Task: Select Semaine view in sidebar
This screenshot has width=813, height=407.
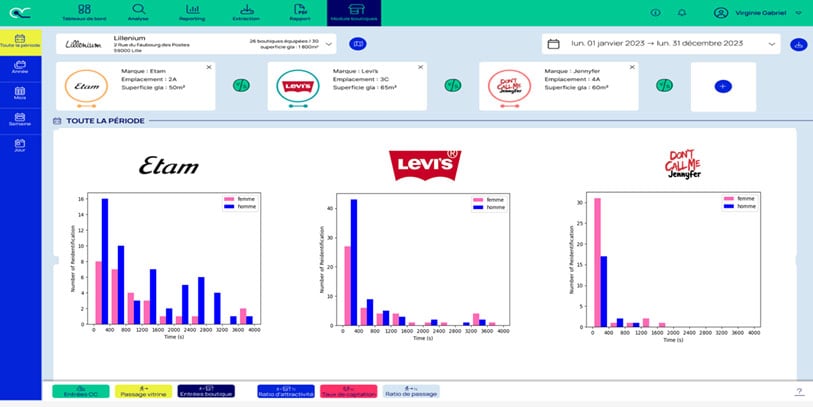Action: (x=20, y=120)
